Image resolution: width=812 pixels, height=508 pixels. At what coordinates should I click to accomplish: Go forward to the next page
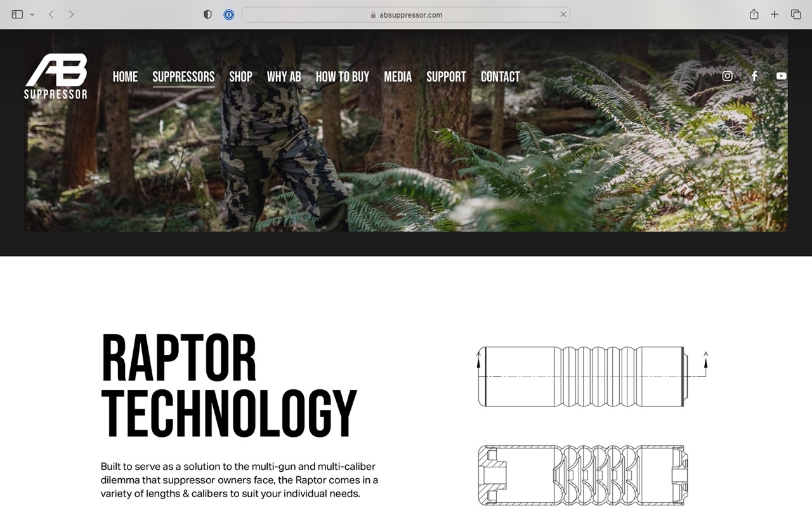tap(71, 14)
